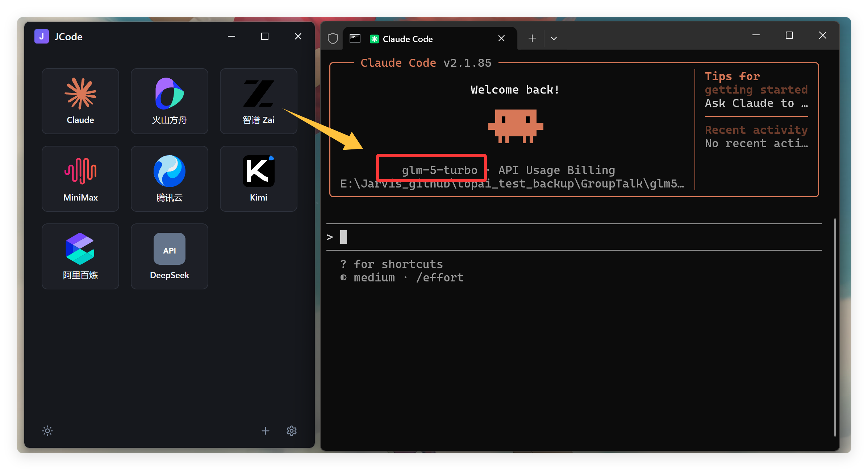Expand the terminal new-tab dropdown chevron
868x470 pixels.
(x=554, y=38)
